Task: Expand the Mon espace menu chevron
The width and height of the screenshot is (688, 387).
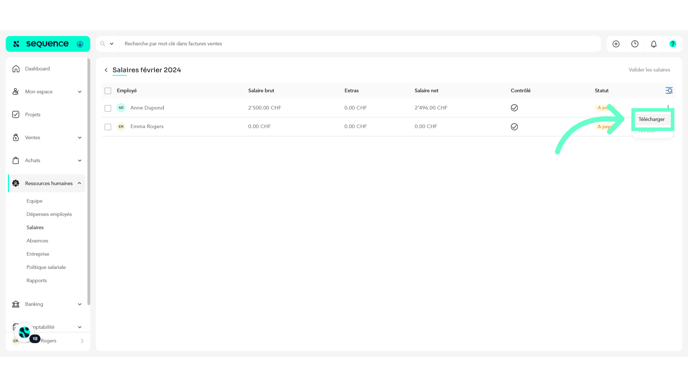Action: click(x=79, y=92)
